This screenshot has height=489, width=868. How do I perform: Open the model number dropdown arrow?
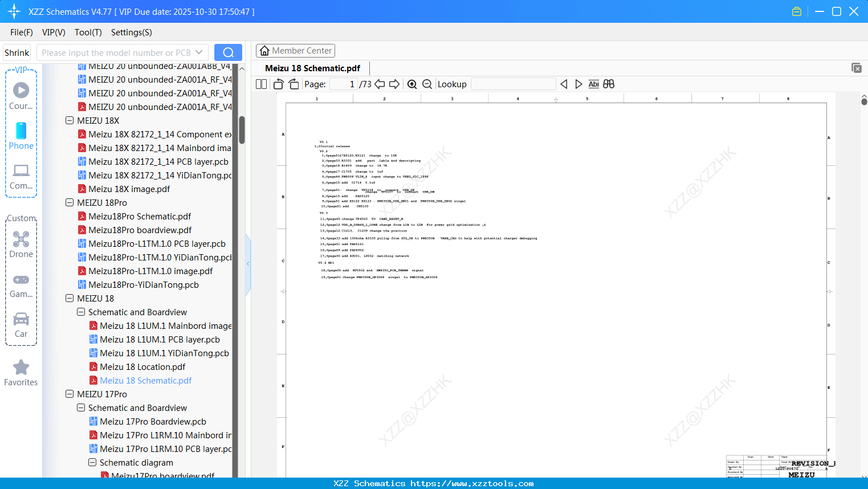coord(199,52)
